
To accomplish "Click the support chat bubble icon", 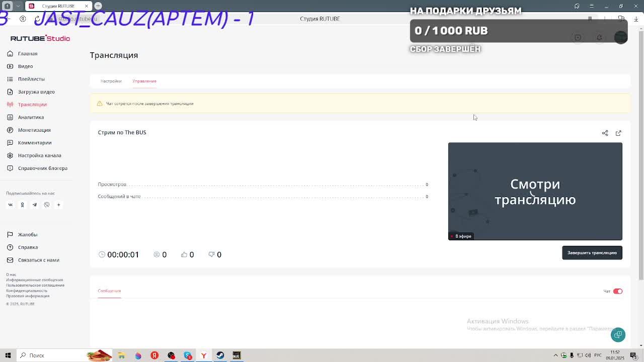I will pos(618,335).
